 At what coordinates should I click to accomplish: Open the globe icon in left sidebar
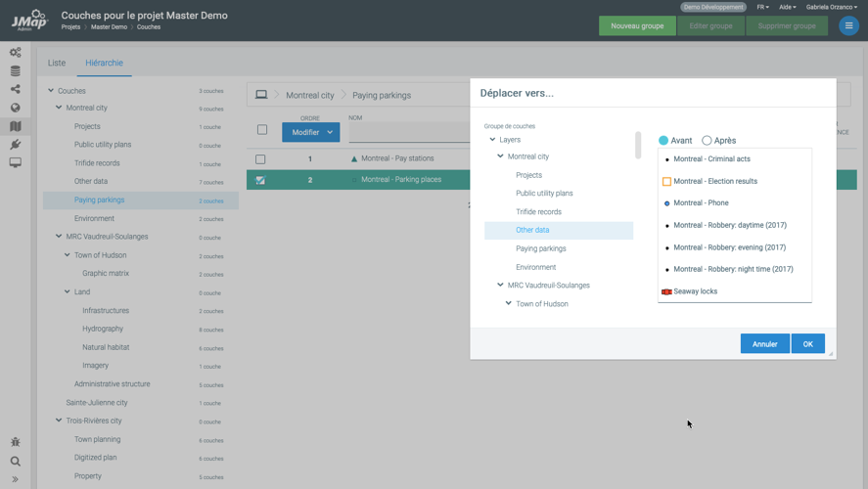click(15, 109)
